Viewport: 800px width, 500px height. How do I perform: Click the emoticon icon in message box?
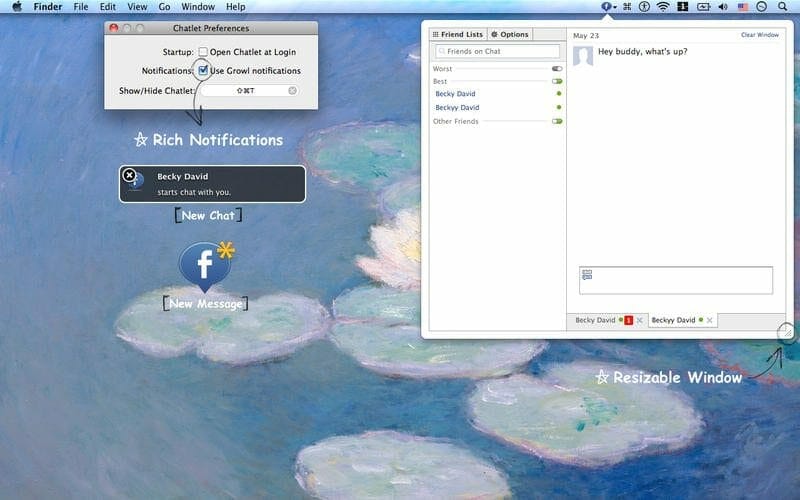pos(587,274)
